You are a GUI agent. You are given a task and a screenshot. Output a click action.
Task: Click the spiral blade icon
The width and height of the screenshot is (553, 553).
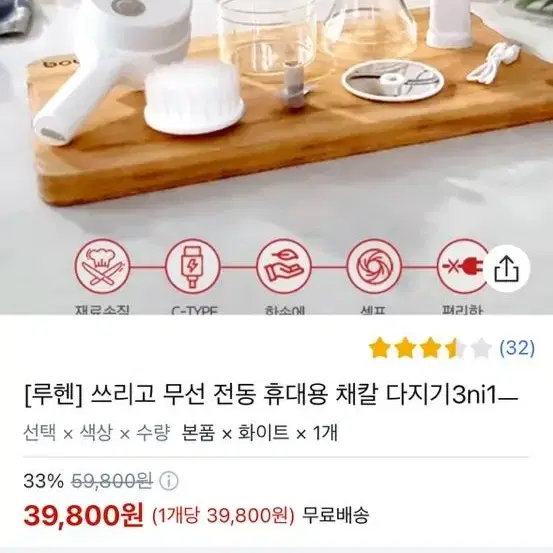pos(374,267)
